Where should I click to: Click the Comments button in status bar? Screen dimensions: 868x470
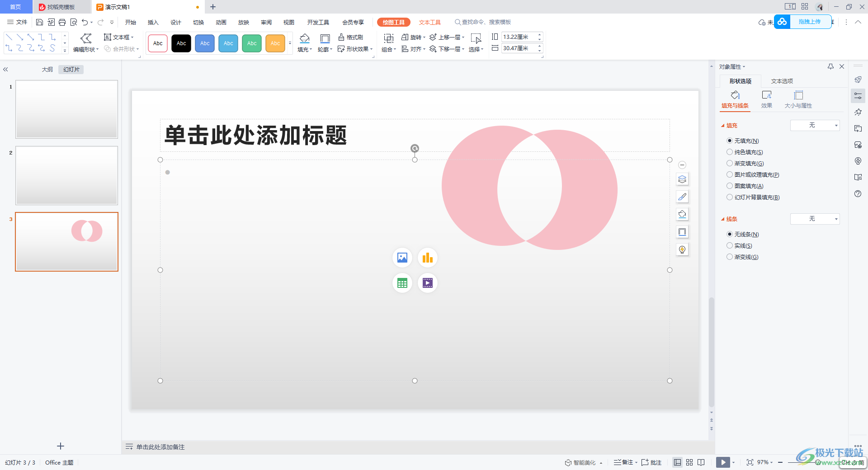pos(651,462)
